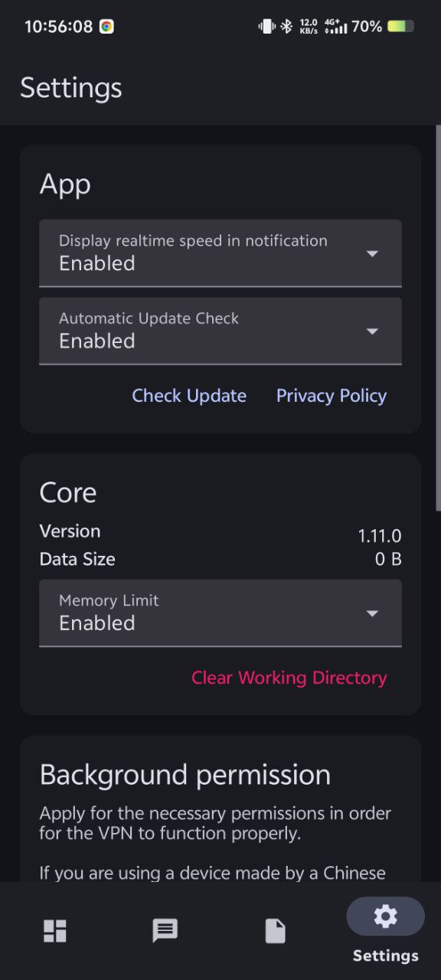Click the vertical scrollbar on right edge

pyautogui.click(x=438, y=318)
